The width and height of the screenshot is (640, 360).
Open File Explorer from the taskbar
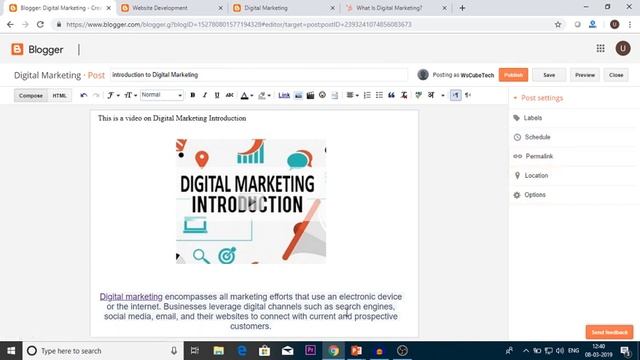pyautogui.click(x=218, y=351)
